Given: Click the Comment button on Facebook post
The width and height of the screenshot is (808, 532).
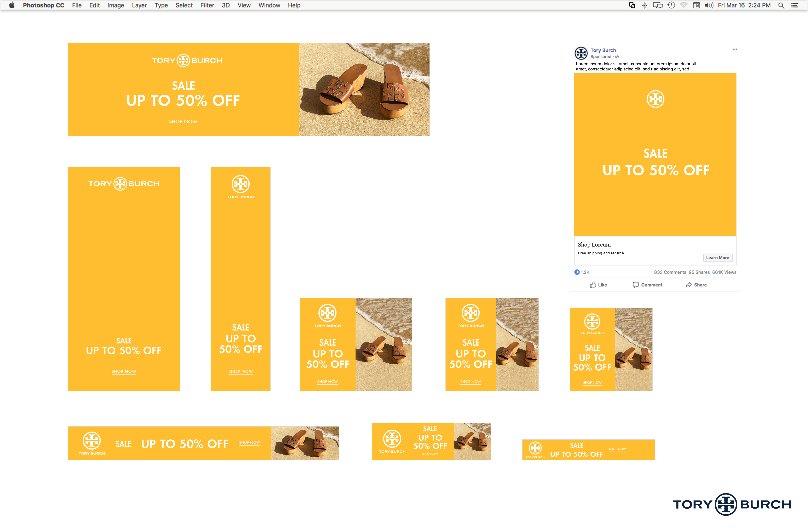Looking at the screenshot, I should point(647,285).
